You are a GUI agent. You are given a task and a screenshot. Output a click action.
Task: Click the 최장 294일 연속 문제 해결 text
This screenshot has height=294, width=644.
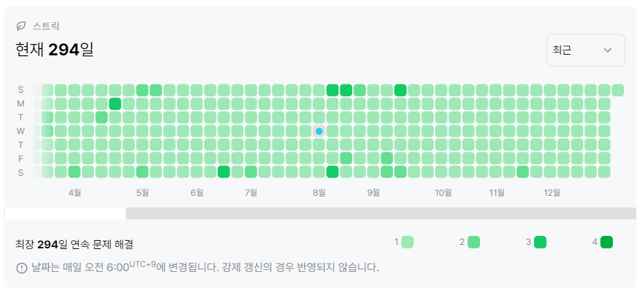tap(74, 245)
